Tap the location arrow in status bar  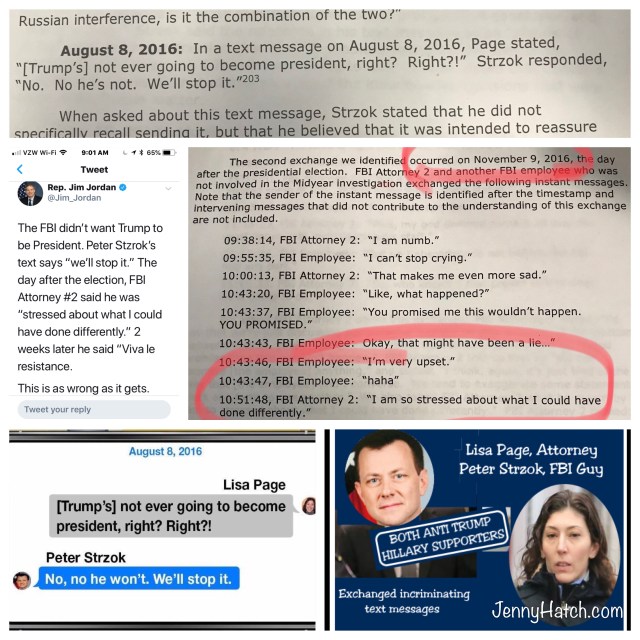pyautogui.click(x=134, y=153)
